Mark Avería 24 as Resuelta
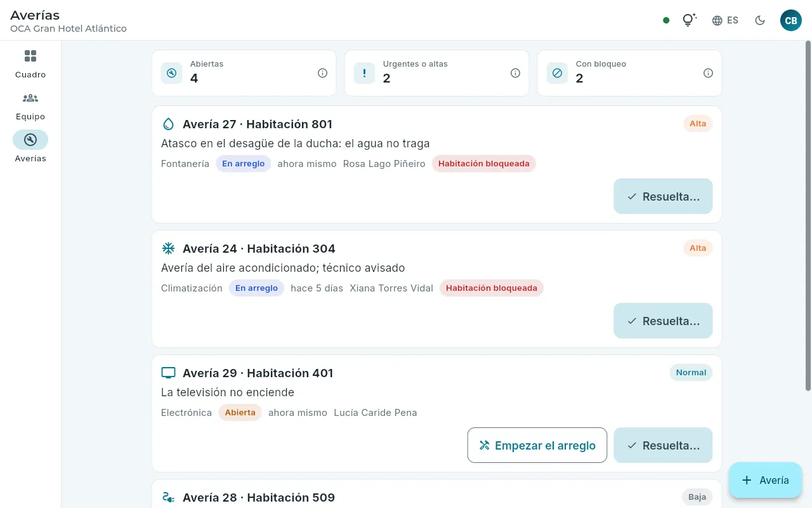This screenshot has height=508, width=812. point(663,321)
